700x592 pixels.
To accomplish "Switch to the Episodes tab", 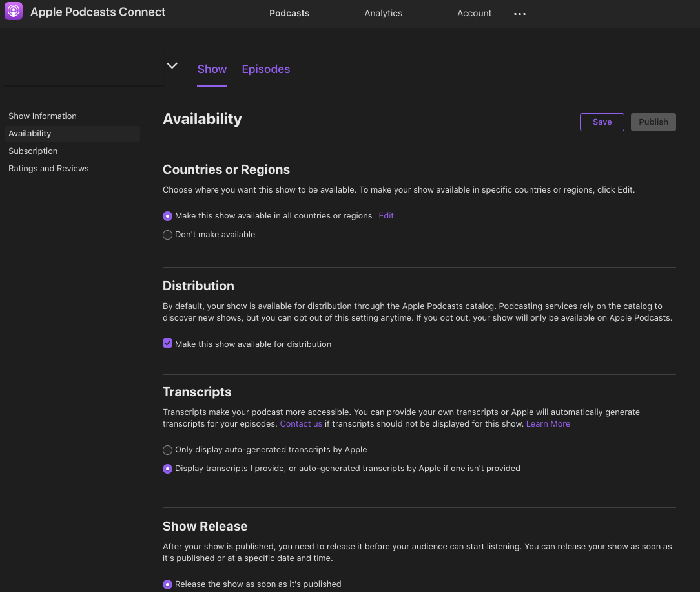I will (266, 69).
